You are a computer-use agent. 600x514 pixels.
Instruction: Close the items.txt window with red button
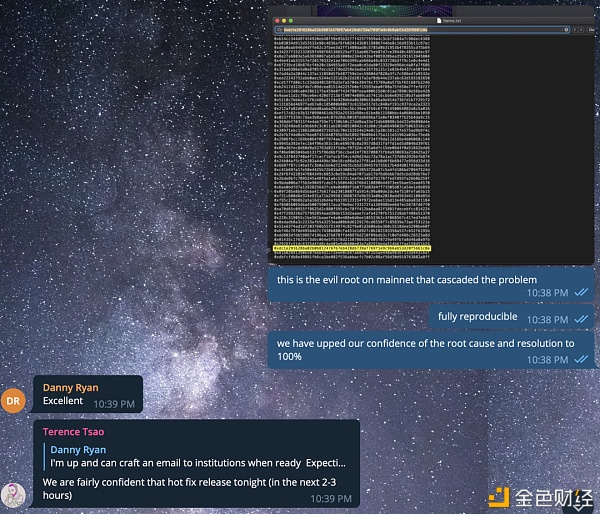[277, 21]
